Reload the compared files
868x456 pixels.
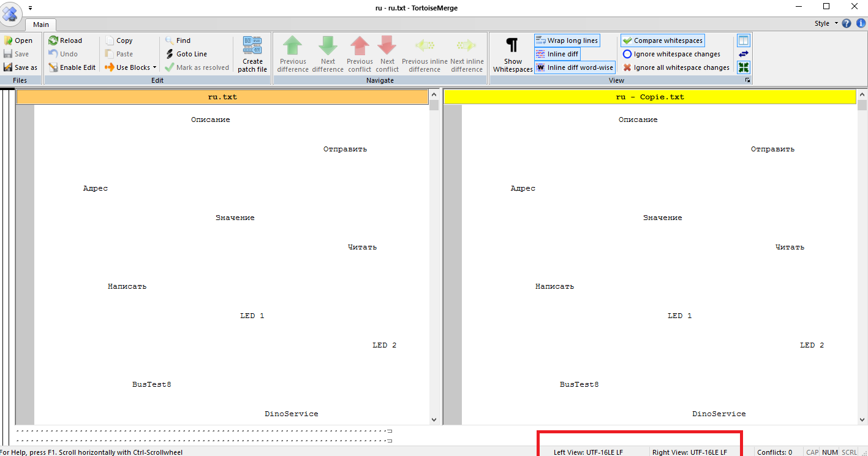click(x=65, y=40)
